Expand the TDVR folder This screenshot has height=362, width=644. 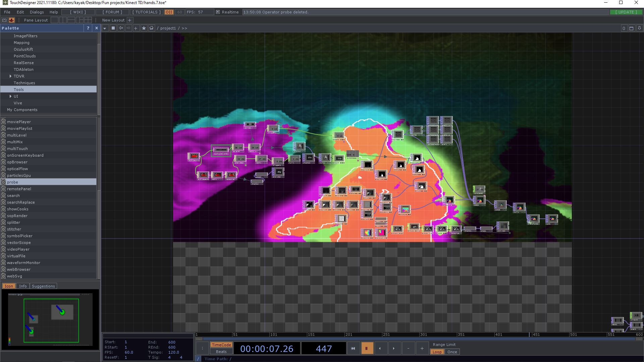tap(10, 76)
